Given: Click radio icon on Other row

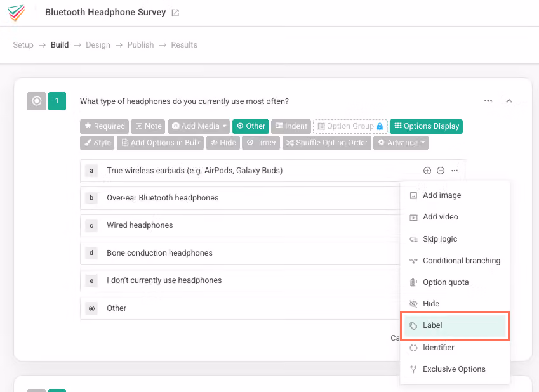Looking at the screenshot, I should click(x=92, y=308).
